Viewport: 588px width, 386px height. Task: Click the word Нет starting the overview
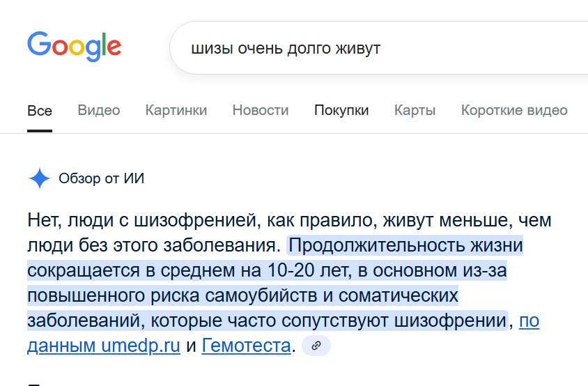point(43,220)
